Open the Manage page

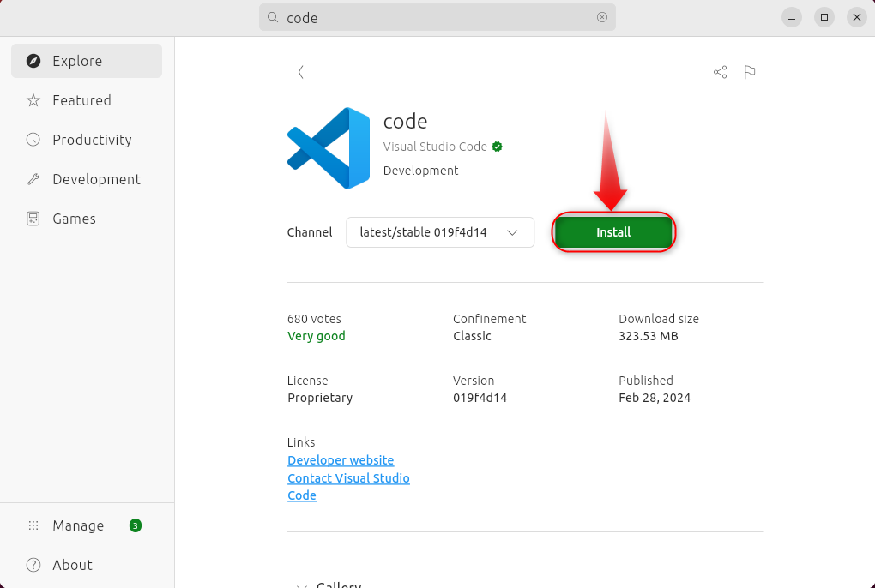click(77, 525)
